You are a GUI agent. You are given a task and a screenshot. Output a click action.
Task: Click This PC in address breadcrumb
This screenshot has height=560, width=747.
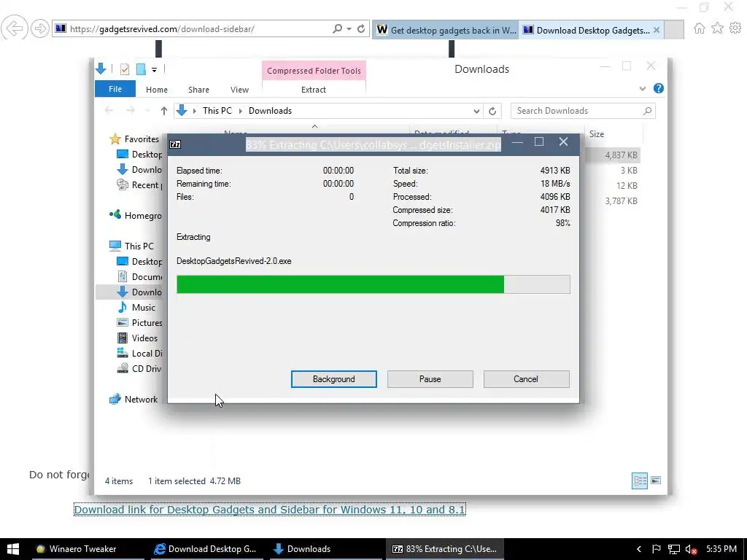click(x=217, y=111)
